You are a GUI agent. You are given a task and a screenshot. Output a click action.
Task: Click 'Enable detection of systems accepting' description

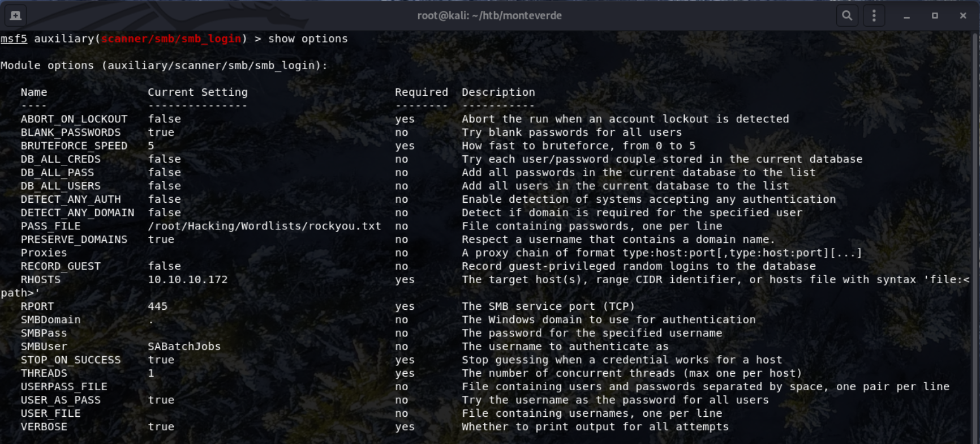pyautogui.click(x=648, y=199)
